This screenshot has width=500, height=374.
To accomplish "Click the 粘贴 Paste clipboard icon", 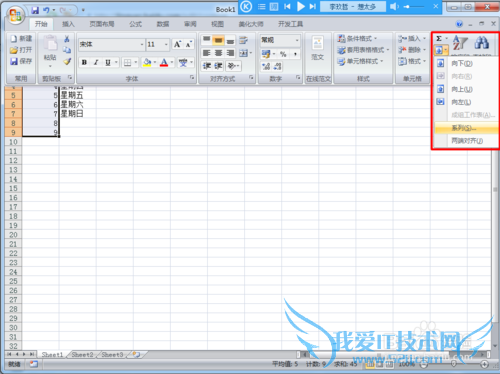I will (x=50, y=43).
